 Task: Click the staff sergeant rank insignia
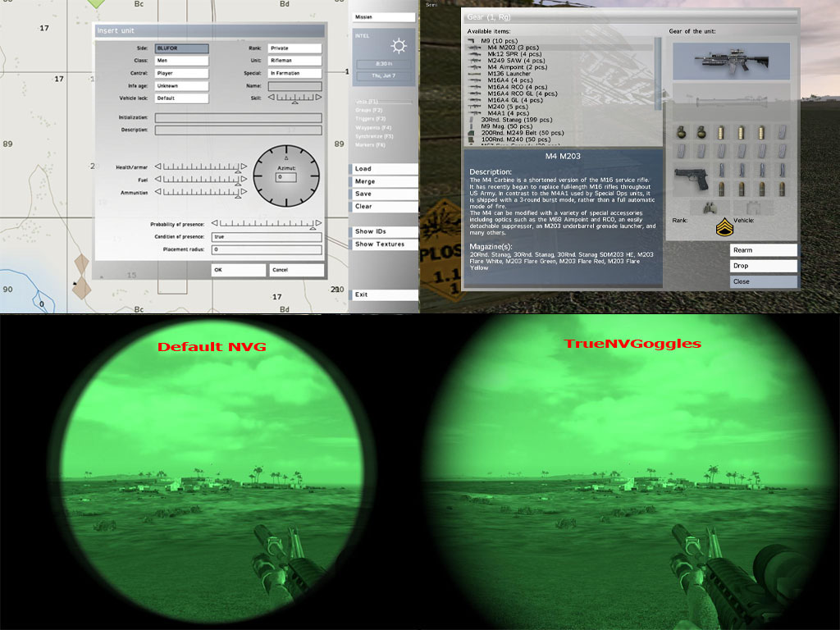724,227
